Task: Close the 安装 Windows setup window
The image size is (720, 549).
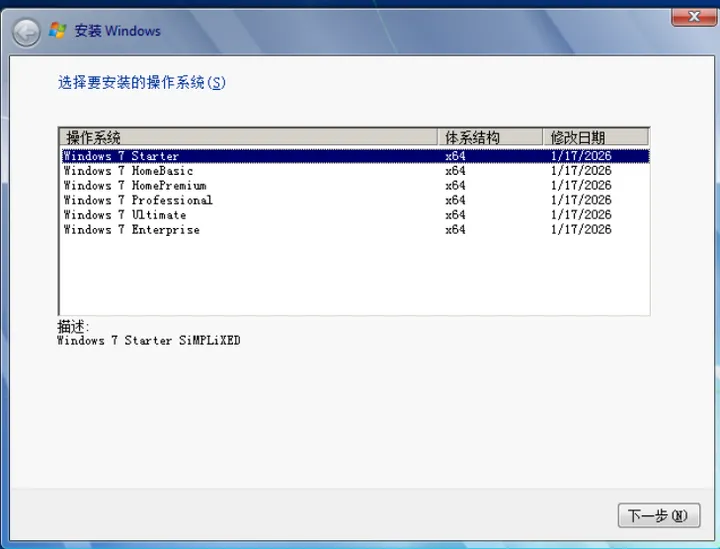Action: pos(694,17)
